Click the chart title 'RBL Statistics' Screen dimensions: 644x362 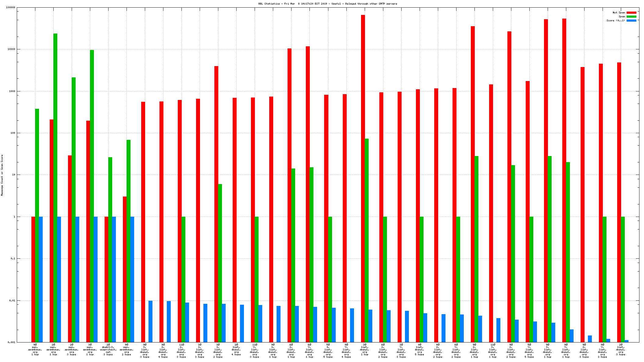pos(269,4)
